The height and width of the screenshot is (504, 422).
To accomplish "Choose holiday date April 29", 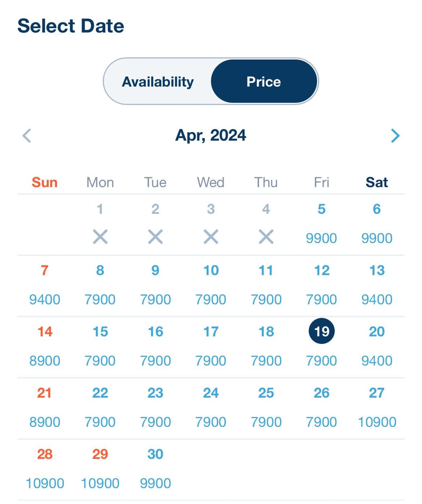I will pos(100,469).
